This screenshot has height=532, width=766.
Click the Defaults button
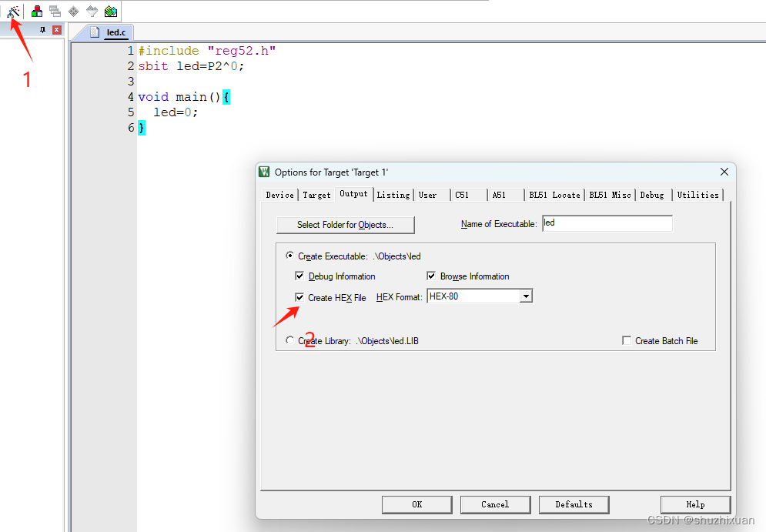pos(574,504)
